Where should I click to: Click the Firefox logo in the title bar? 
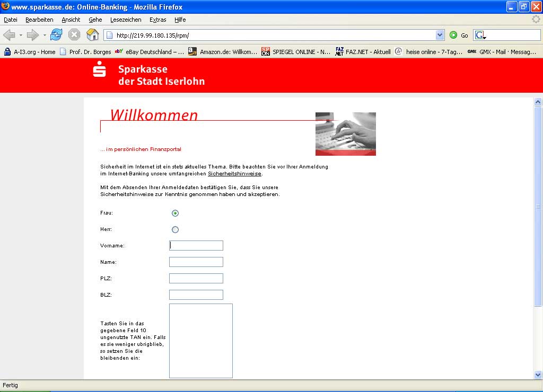[x=5, y=6]
